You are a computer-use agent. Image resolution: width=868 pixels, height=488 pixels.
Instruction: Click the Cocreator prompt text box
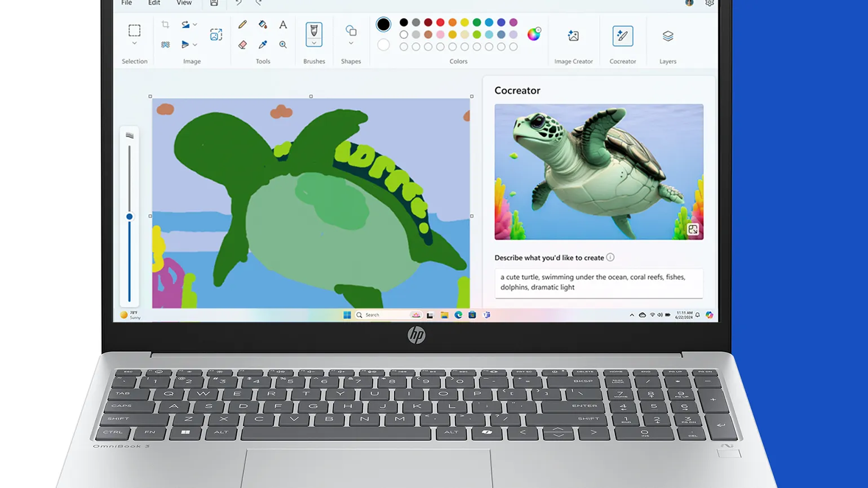tap(599, 283)
